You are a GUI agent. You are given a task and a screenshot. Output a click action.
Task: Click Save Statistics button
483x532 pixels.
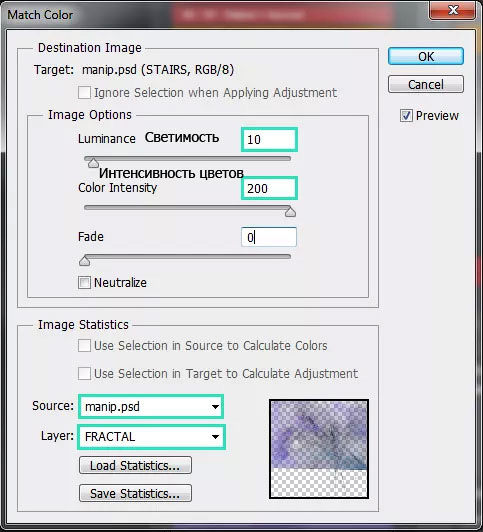[135, 493]
